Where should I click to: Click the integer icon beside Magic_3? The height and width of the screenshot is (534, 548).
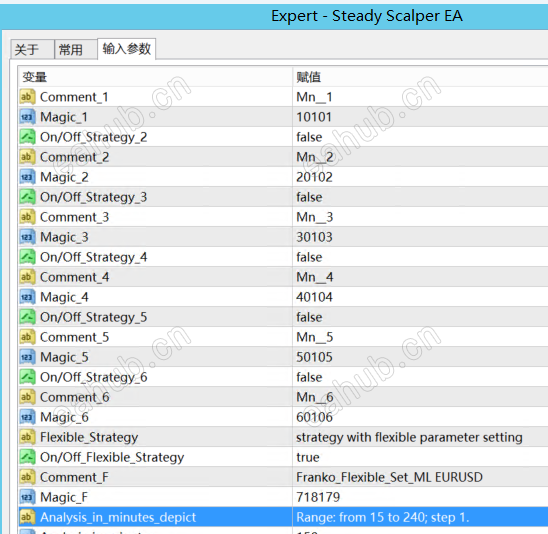point(27,237)
